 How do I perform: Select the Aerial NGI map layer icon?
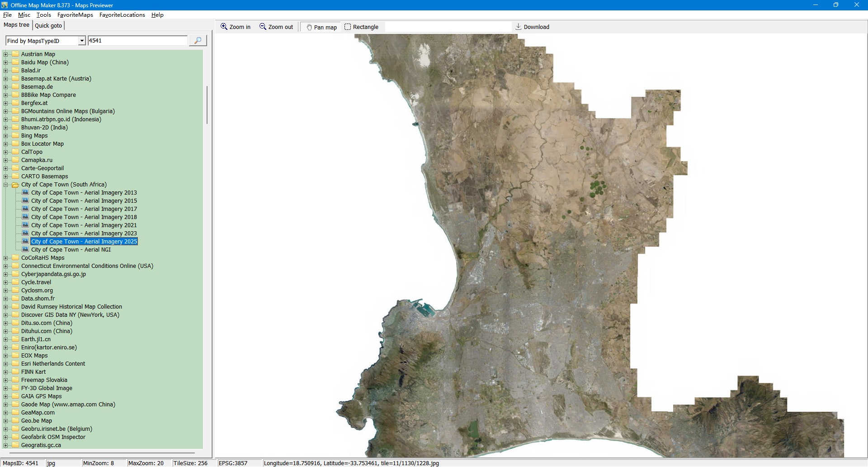25,249
